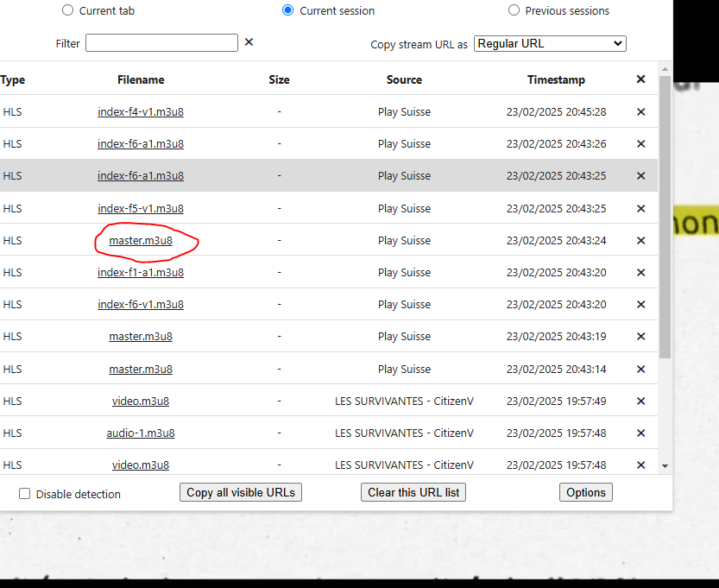Click LES SURVIVANTES - CitizenV in audio-1.m3u8 row
Screen dimensions: 719x588
404,433
